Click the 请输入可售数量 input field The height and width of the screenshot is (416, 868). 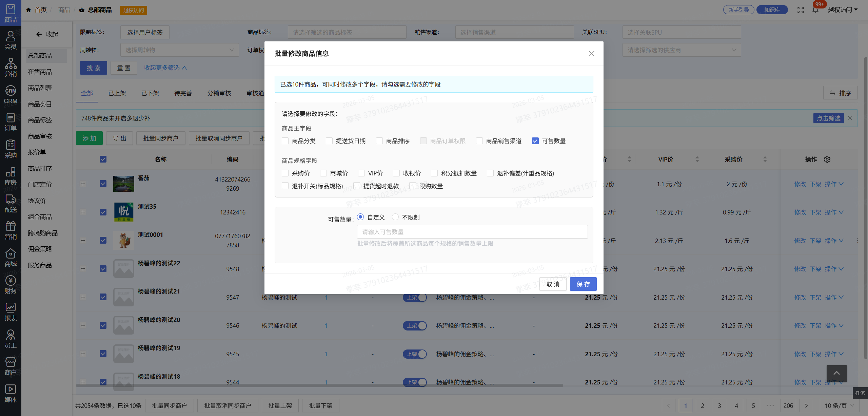[472, 232]
